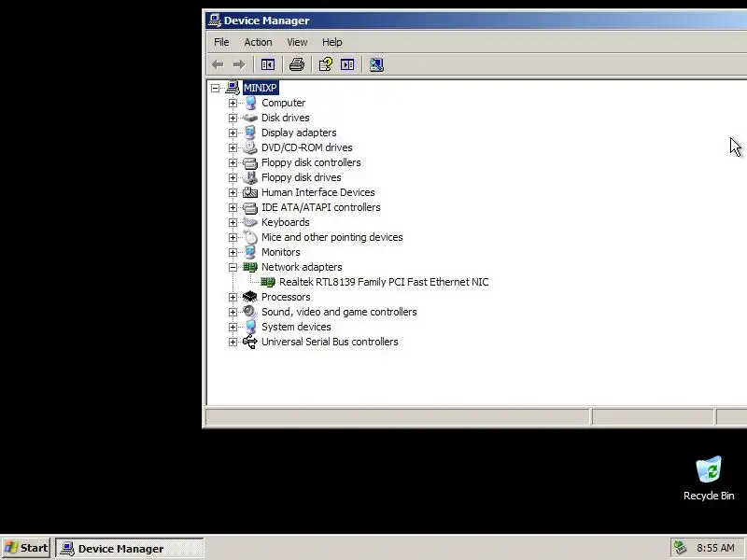
Task: Click the show action pane toolbar icon
Action: point(347,64)
